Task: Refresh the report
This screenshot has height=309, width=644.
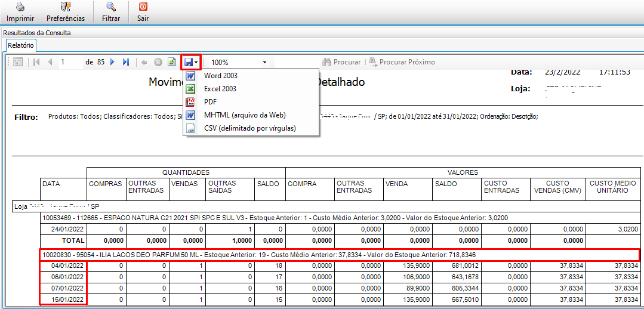Action: (x=172, y=63)
